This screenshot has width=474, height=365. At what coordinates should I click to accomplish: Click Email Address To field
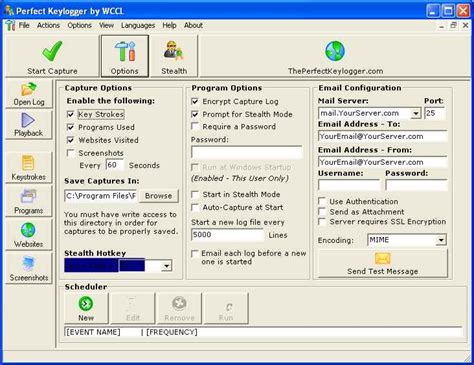click(383, 136)
